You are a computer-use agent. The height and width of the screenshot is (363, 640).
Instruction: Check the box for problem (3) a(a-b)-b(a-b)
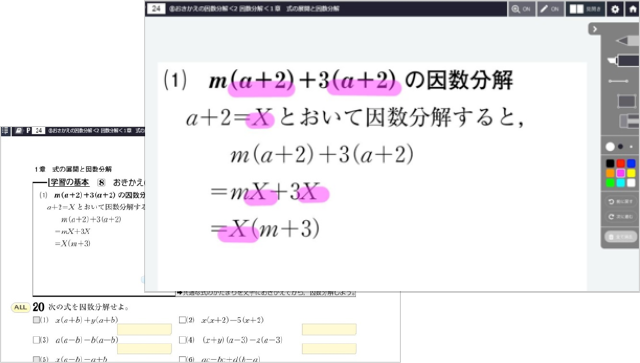coord(36,340)
